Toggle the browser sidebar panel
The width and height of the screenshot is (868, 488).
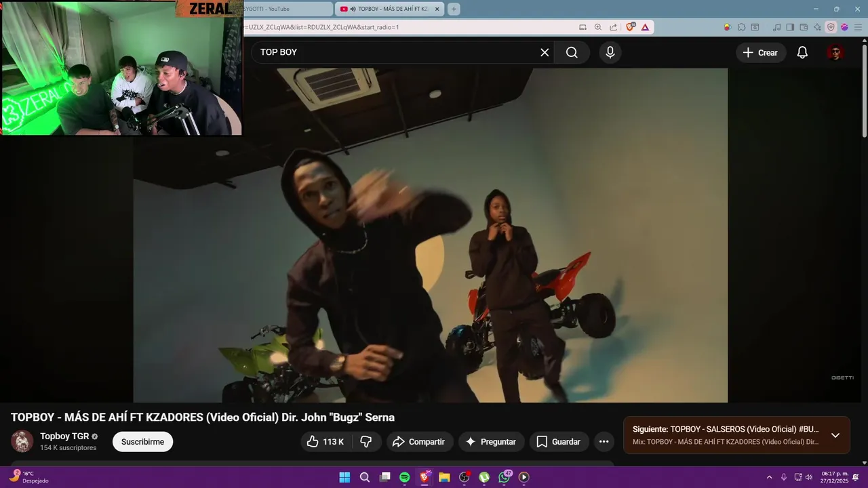[790, 27]
